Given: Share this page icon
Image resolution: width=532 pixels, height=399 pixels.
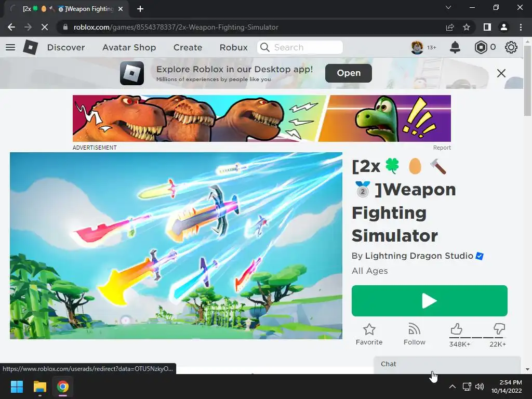Looking at the screenshot, I should [450, 27].
